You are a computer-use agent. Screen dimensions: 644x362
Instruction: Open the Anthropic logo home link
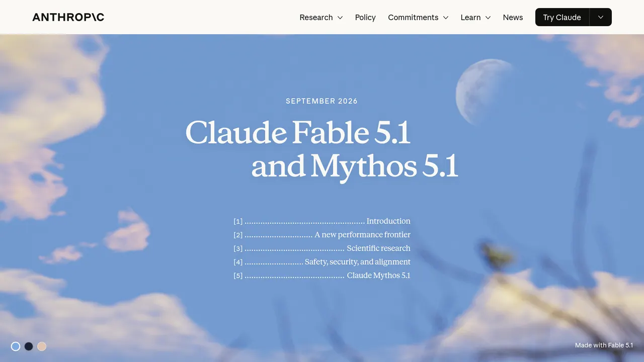pyautogui.click(x=68, y=17)
